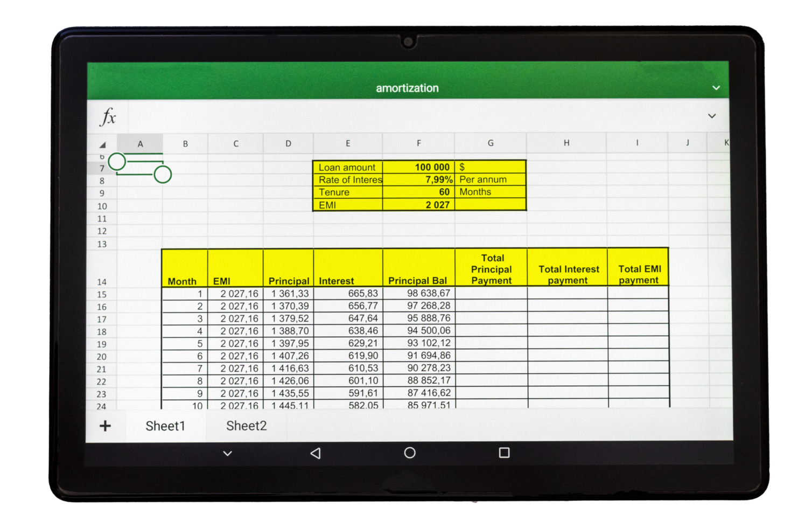The image size is (812, 528).
Task: Tap the Android recent apps square
Action: 504,453
